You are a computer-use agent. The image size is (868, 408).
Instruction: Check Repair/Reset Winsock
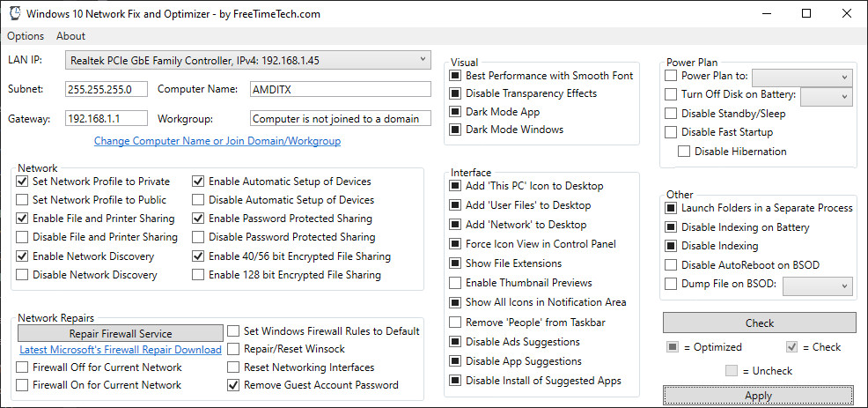coord(233,349)
